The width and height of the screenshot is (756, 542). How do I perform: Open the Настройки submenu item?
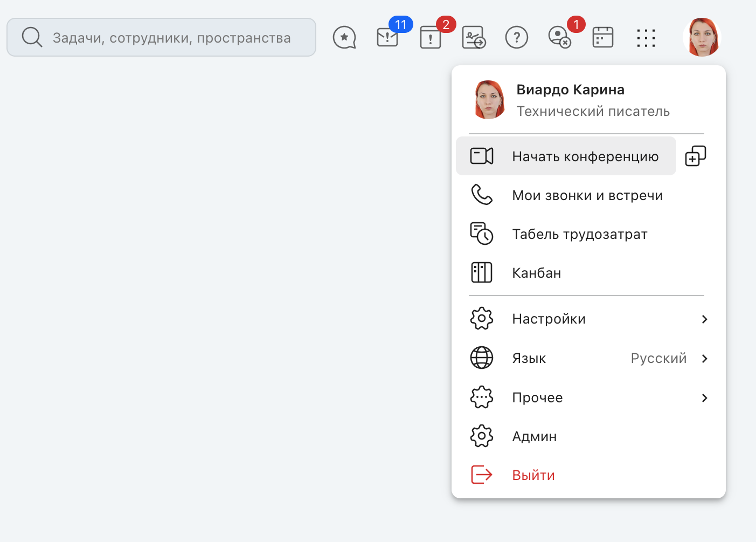pos(588,319)
